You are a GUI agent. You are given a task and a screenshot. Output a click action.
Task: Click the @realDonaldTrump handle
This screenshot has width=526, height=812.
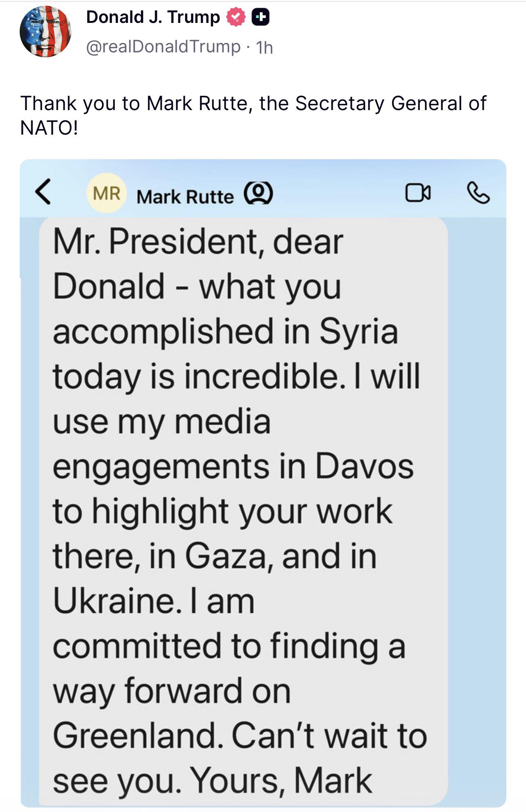pos(163,47)
